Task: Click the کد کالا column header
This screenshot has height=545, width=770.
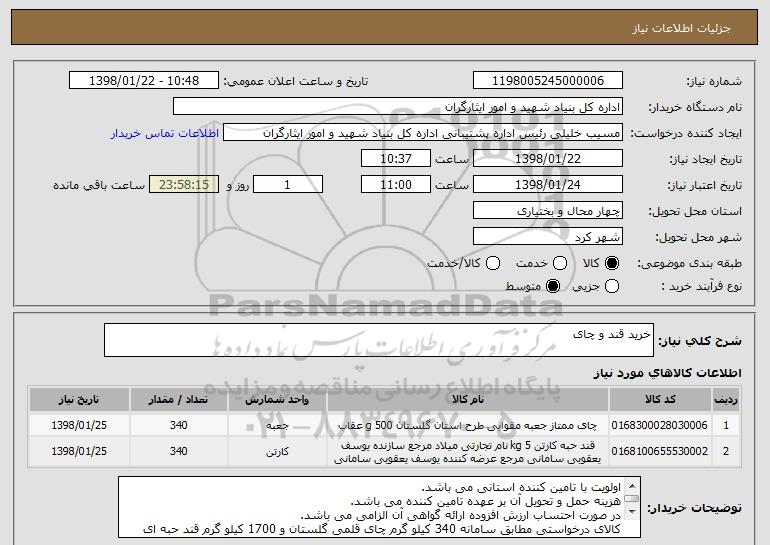Action: [x=660, y=399]
